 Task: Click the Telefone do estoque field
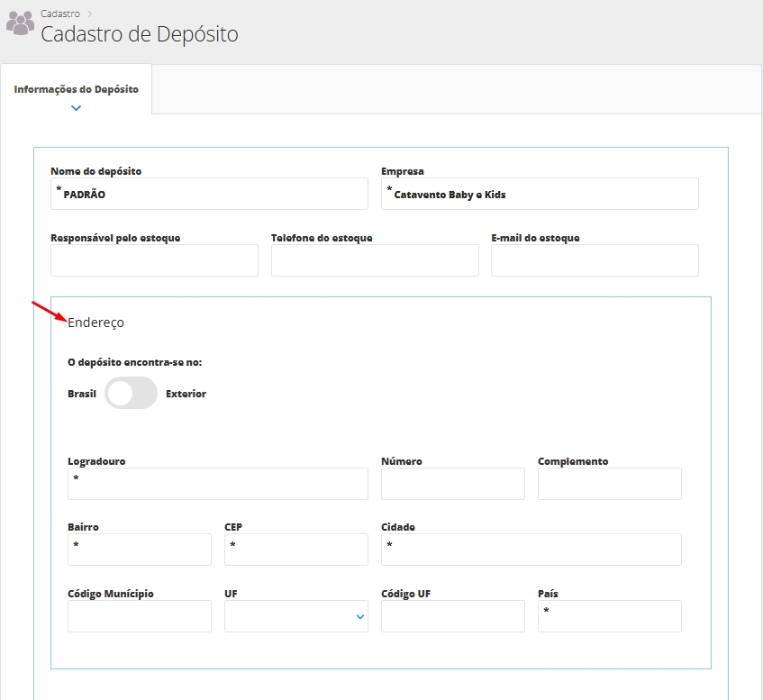[375, 260]
